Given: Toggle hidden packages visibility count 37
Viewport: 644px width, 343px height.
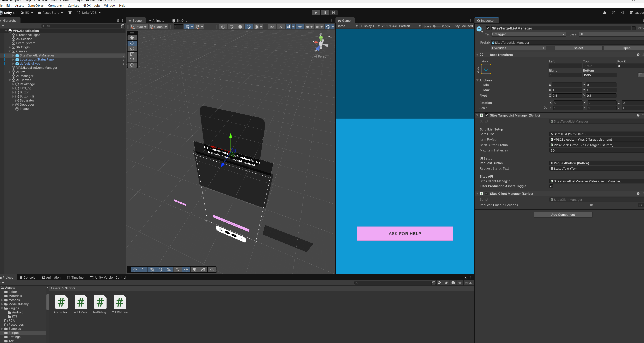Looking at the screenshot, I should (469, 283).
